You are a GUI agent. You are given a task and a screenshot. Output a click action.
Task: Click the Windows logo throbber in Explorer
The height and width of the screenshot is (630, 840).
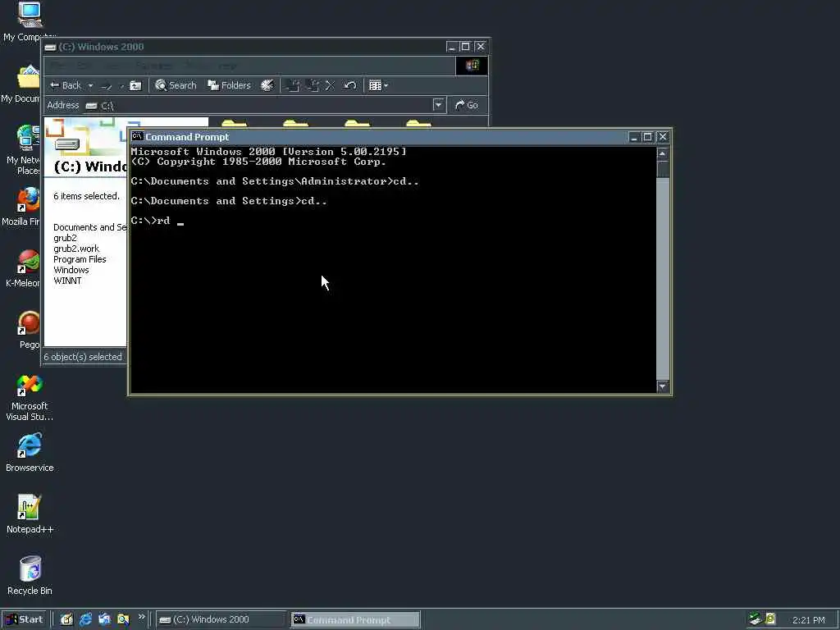point(472,66)
